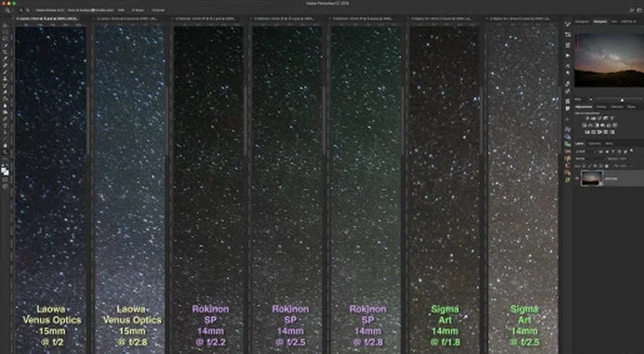Switch to the Paths tab
Screen dimensions: 644x354
click(x=609, y=143)
